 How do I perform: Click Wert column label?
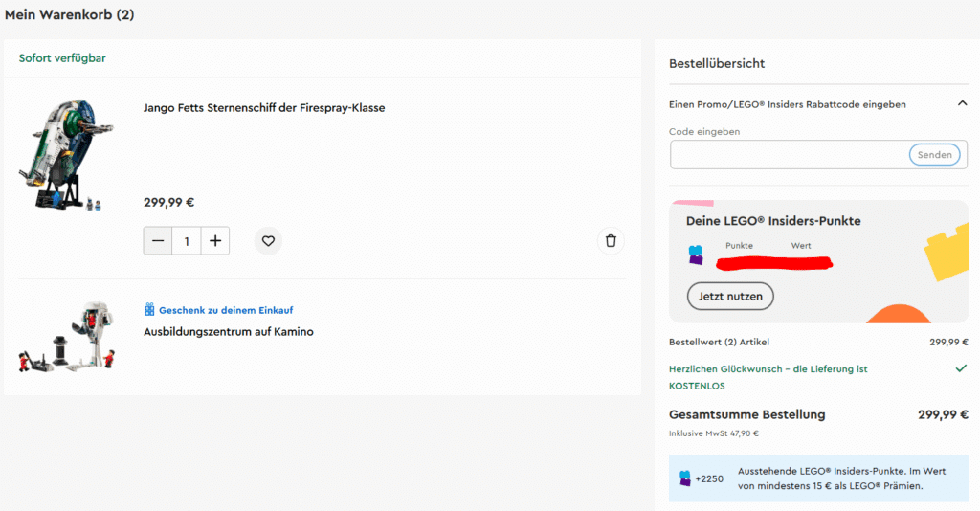point(801,246)
